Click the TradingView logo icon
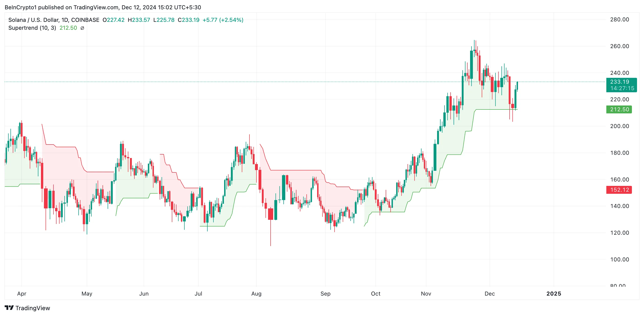Screen dimensions: 644x316 [9, 307]
